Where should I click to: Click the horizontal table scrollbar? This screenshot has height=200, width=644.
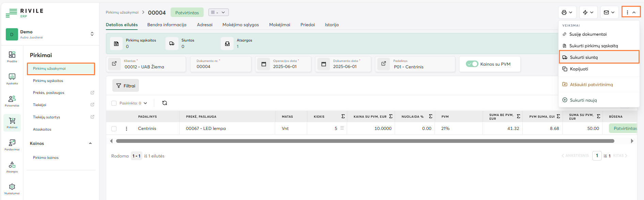pos(365,141)
